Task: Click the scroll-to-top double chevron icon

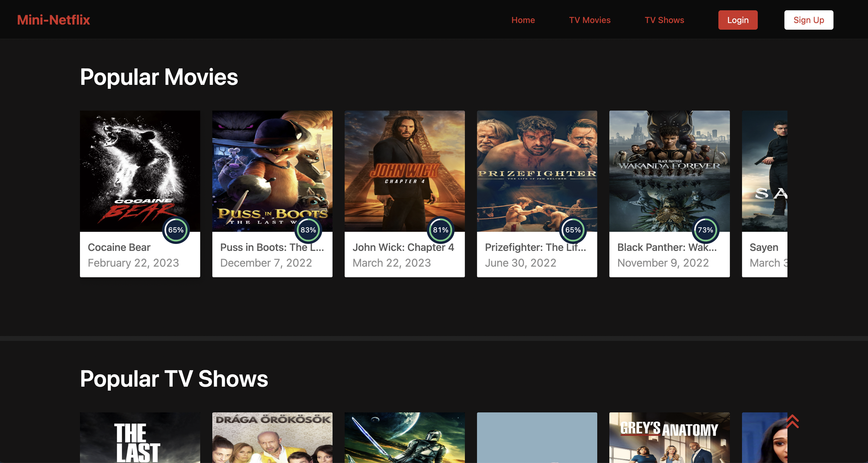Action: (x=792, y=421)
